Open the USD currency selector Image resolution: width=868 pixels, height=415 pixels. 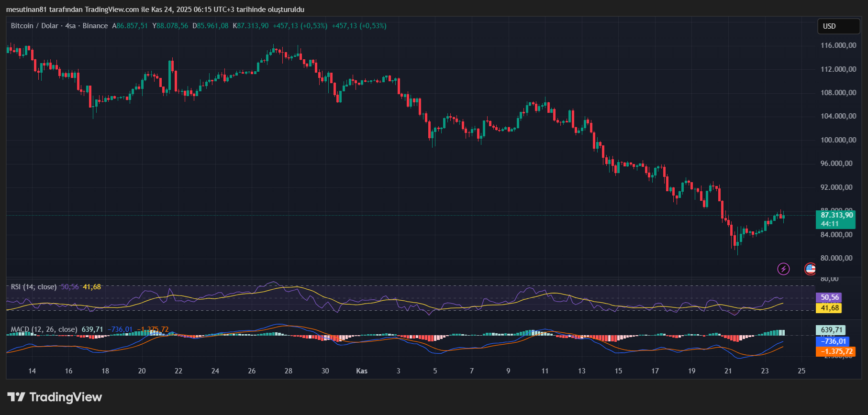click(838, 26)
